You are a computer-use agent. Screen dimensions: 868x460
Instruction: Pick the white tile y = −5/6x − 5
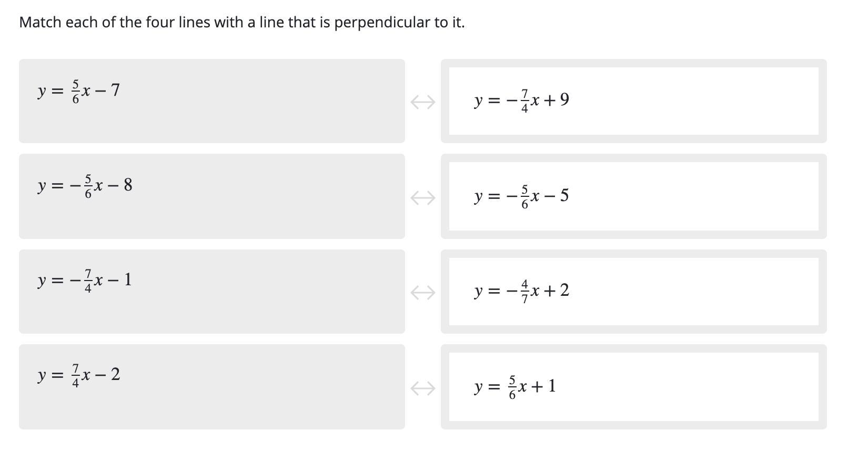pyautogui.click(x=633, y=196)
